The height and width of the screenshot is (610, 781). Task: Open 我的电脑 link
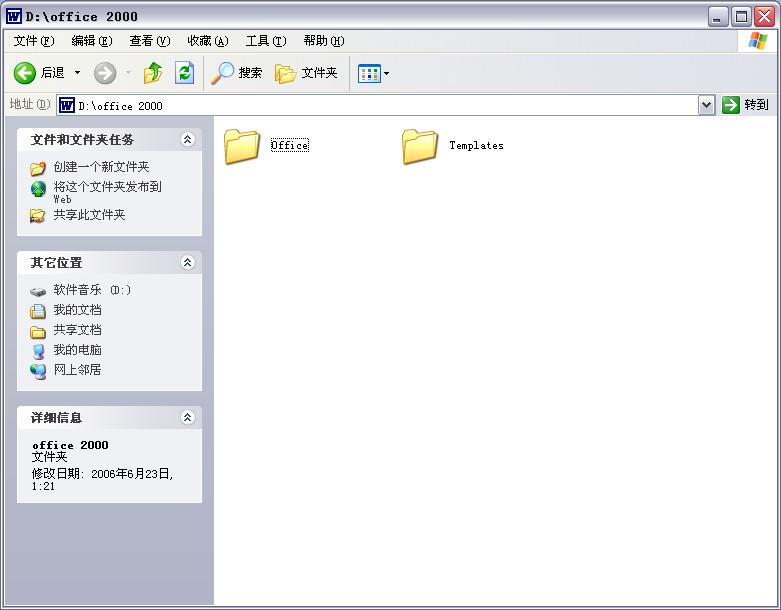(x=77, y=350)
